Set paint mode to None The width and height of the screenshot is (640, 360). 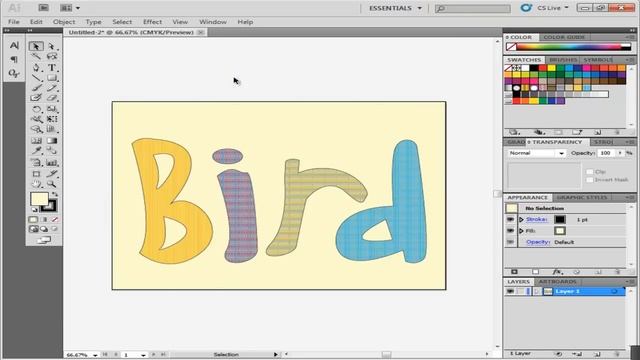click(55, 220)
